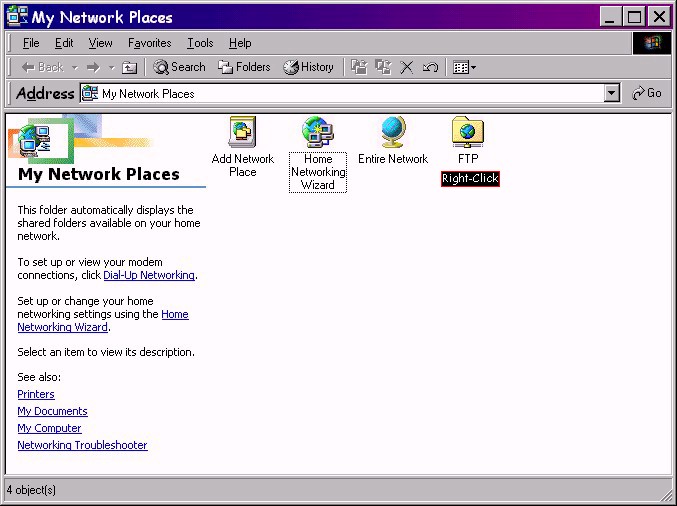Click the Copy To toolbar icon
Screen dimensions: 677x506
pyautogui.click(x=383, y=67)
